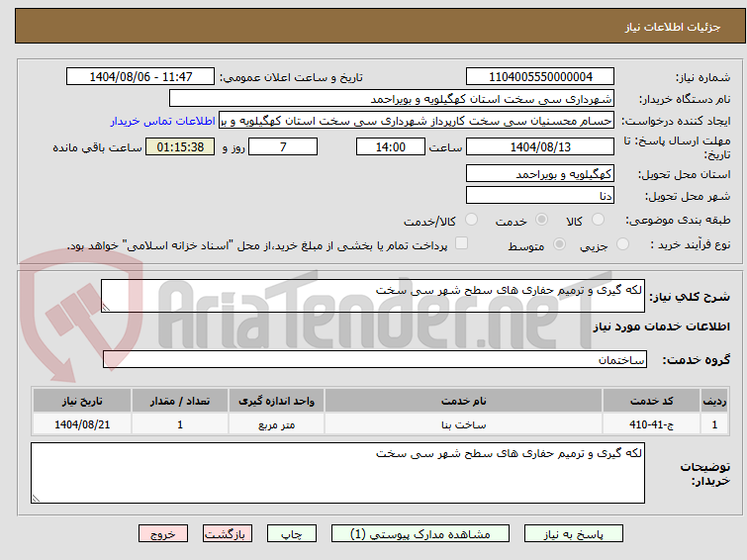Click the quantity cell for ساخت بنا
747x560 pixels.
tap(180, 424)
